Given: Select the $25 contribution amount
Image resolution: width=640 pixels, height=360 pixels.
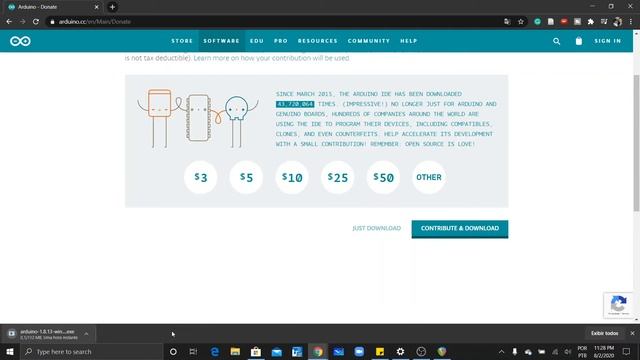Looking at the screenshot, I should point(338,177).
